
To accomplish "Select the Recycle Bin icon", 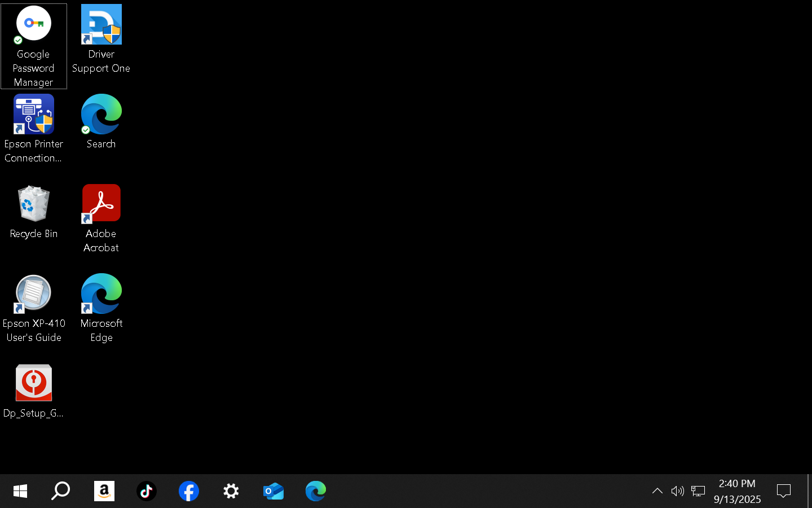I will coord(34,212).
